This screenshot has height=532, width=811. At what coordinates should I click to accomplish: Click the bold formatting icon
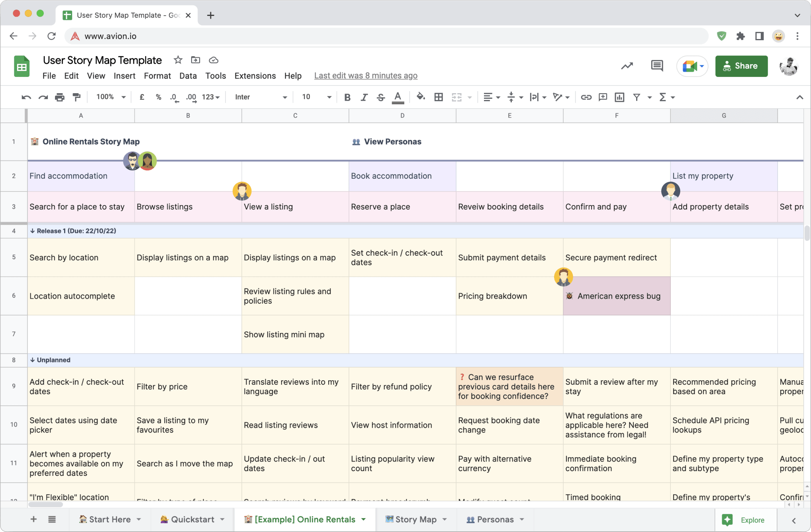[x=346, y=97]
